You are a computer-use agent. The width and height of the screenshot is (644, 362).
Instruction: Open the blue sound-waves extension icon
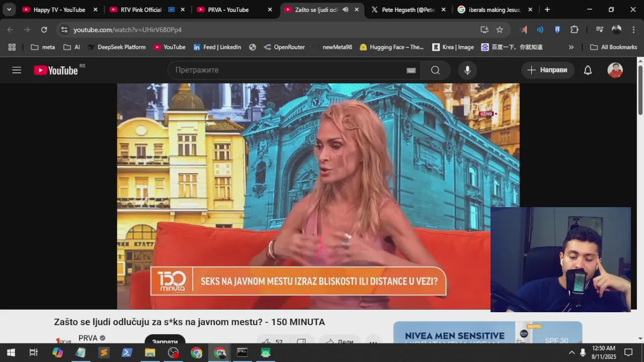[540, 30]
